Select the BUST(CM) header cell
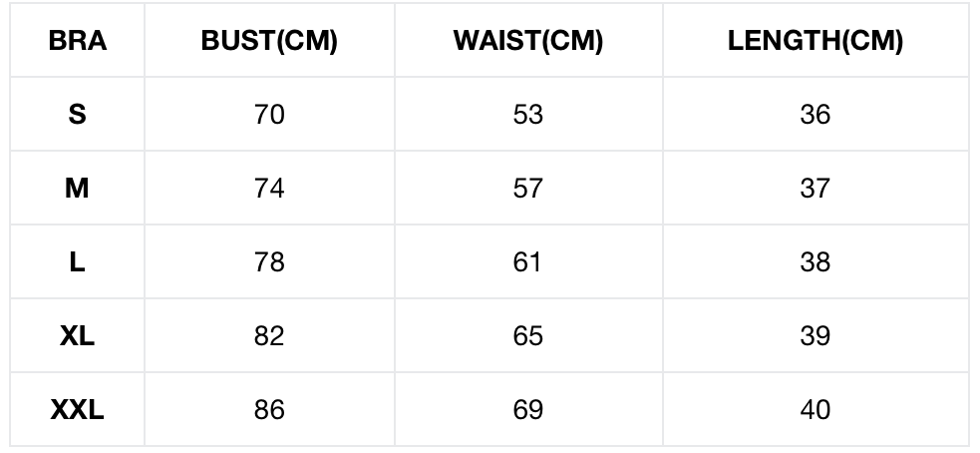This screenshot has height=453, width=980. [x=269, y=41]
